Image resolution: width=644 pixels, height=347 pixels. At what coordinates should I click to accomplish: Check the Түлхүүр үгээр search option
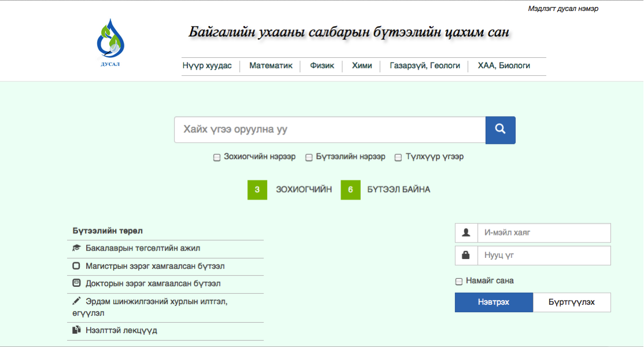click(398, 157)
